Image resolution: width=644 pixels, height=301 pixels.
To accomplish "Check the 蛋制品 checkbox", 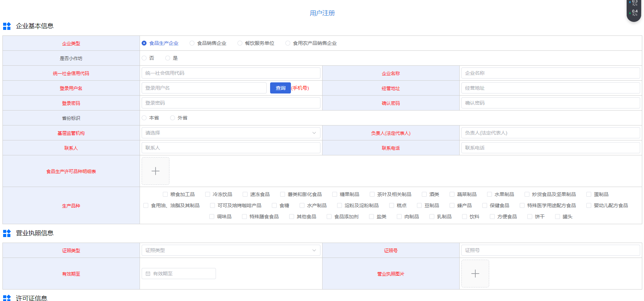I will 589,194.
